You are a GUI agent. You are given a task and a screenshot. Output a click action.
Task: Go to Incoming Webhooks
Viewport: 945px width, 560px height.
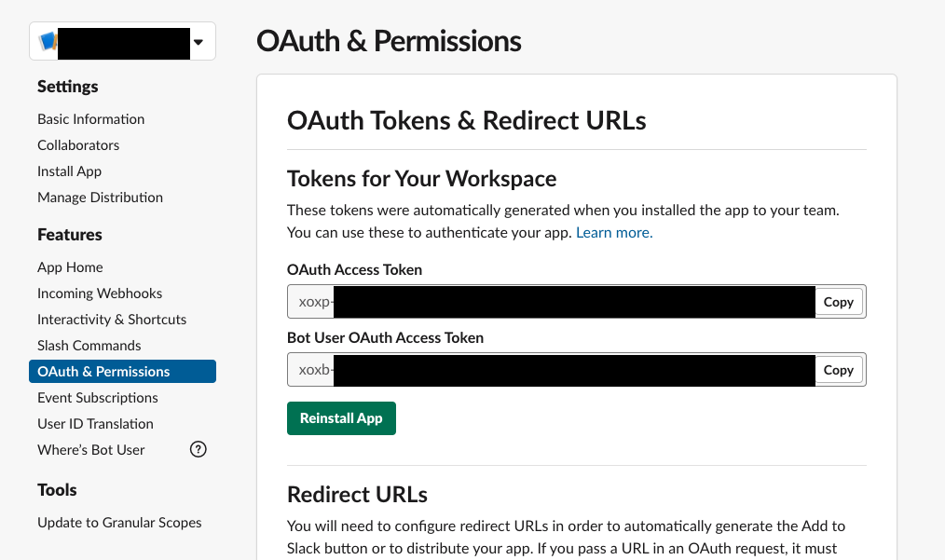100,293
